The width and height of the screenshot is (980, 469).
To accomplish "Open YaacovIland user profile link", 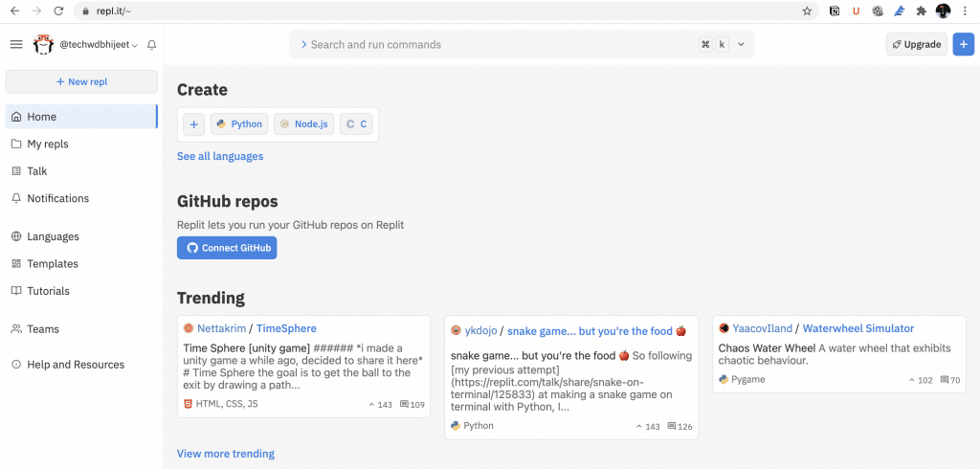I will coord(762,328).
